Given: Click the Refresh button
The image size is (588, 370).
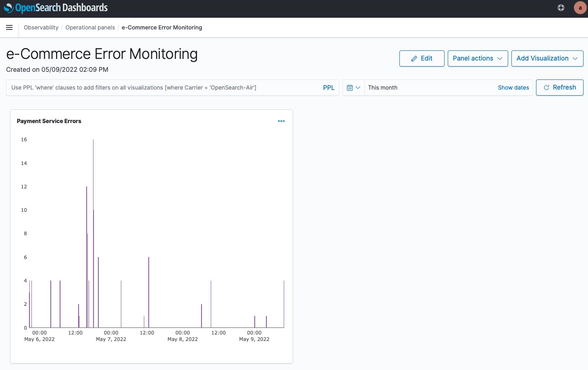Looking at the screenshot, I should pyautogui.click(x=559, y=88).
